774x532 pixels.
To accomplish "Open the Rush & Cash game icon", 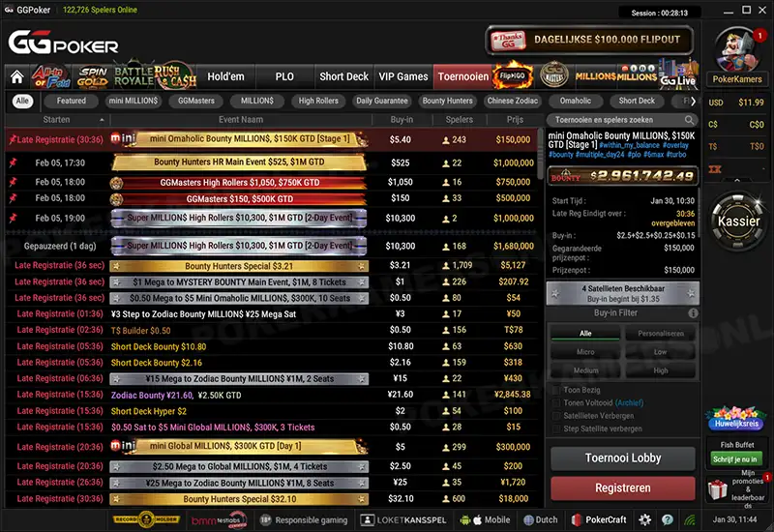I will (x=175, y=76).
